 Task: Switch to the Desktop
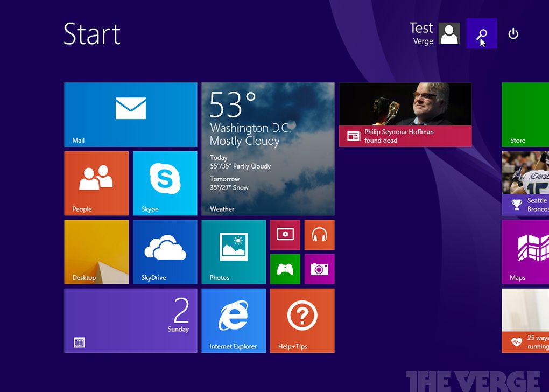point(96,251)
